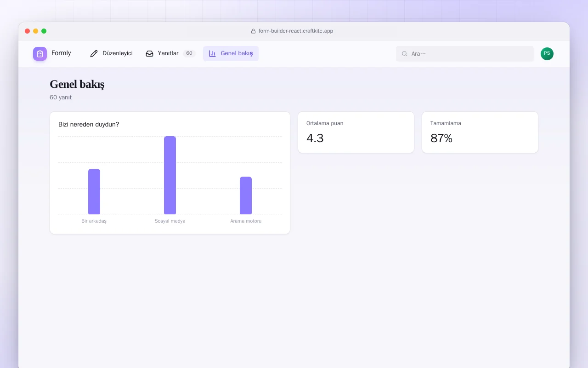The image size is (588, 368).
Task: Open the Düzenleyici tab
Action: (x=112, y=54)
